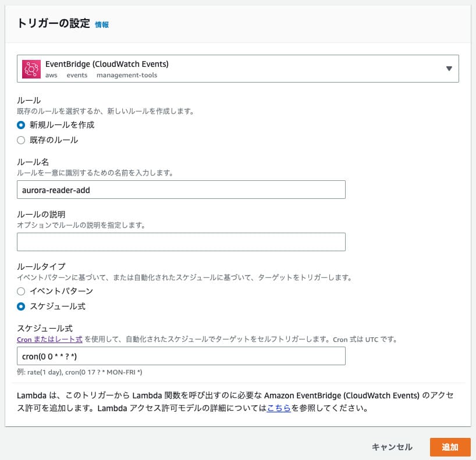This screenshot has height=460, width=476.
Task: Click the aws tag under EventBridge
Action: click(51, 75)
